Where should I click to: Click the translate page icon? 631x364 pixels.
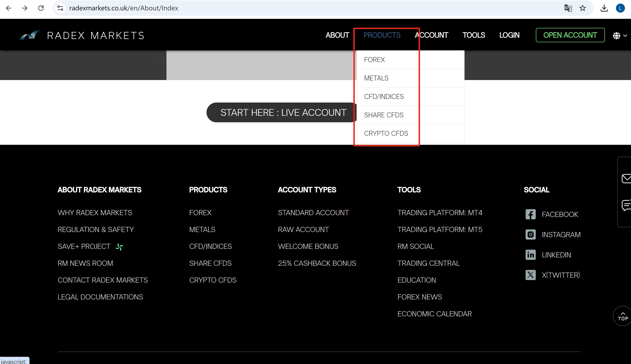568,8
